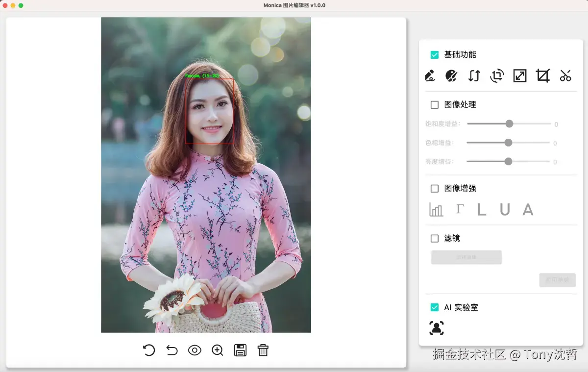
Task: Click the circular restore arrow icon below image
Action: click(x=149, y=350)
